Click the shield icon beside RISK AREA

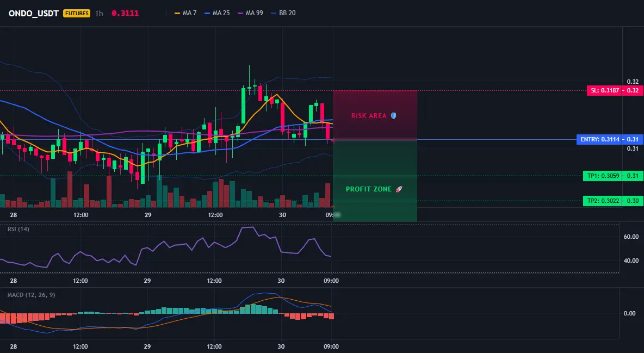click(x=393, y=116)
